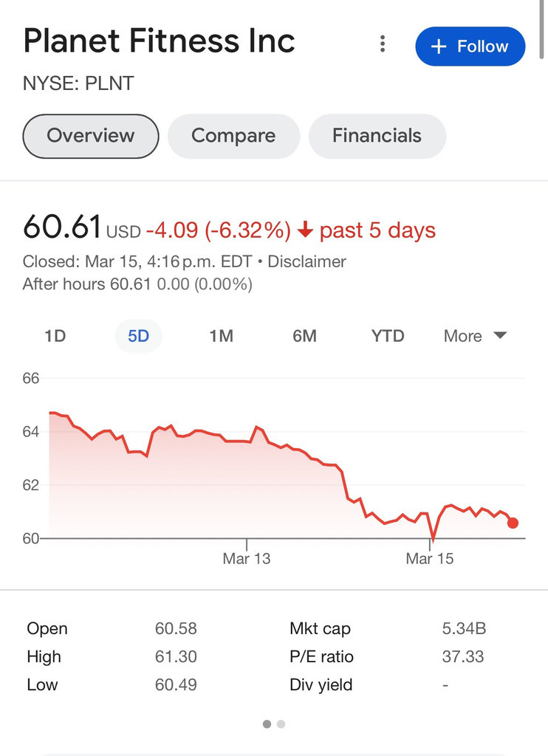Screen dimensions: 548x756
Task: Select the 5D time range
Action: [x=138, y=336]
